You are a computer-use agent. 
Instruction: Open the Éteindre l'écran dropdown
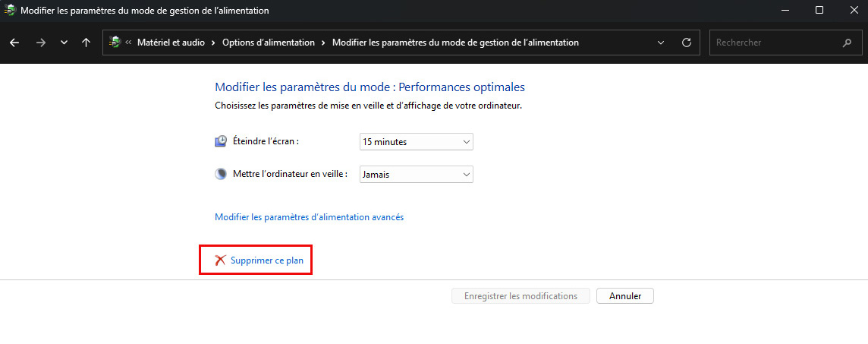[416, 142]
